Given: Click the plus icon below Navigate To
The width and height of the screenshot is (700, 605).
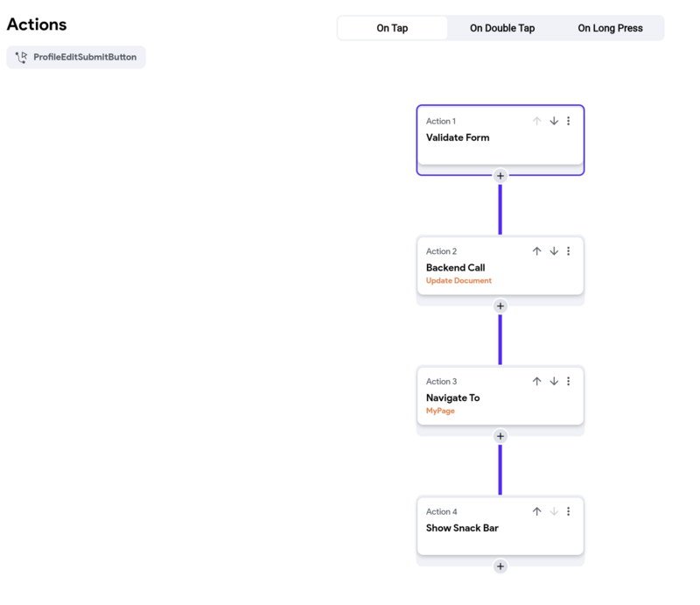Looking at the screenshot, I should click(500, 435).
